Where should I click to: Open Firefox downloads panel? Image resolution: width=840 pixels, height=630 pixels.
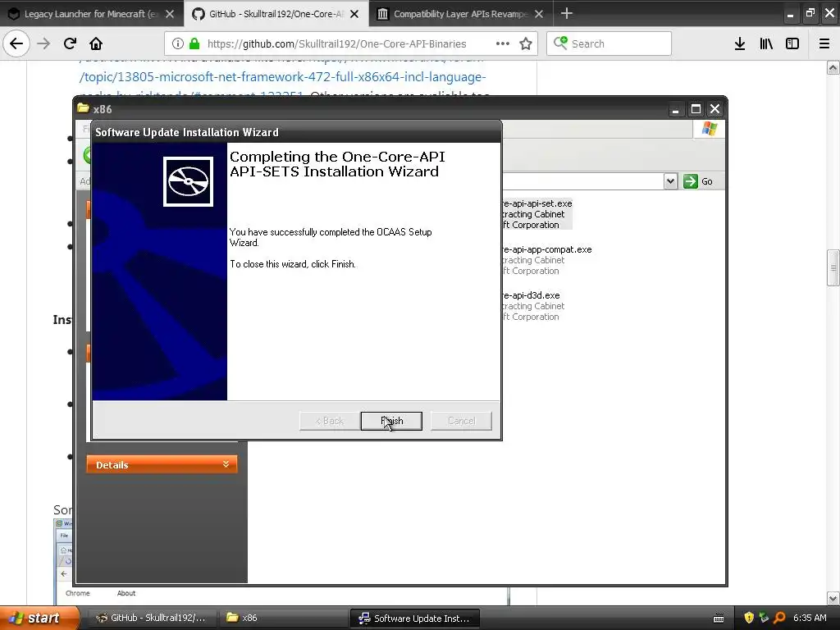(740, 43)
